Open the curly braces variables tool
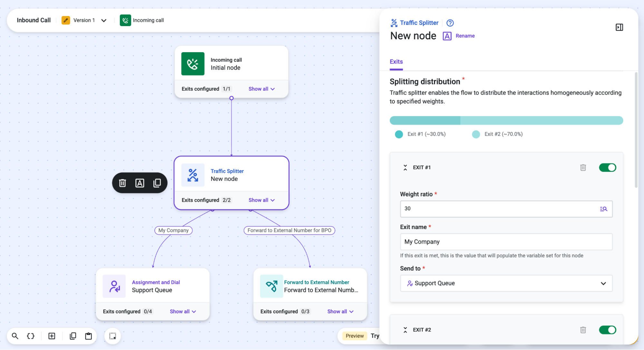The image size is (644, 350). 31,336
